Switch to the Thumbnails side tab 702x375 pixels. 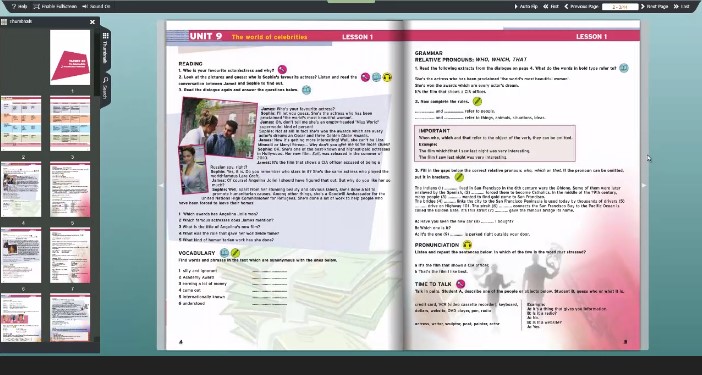click(105, 48)
